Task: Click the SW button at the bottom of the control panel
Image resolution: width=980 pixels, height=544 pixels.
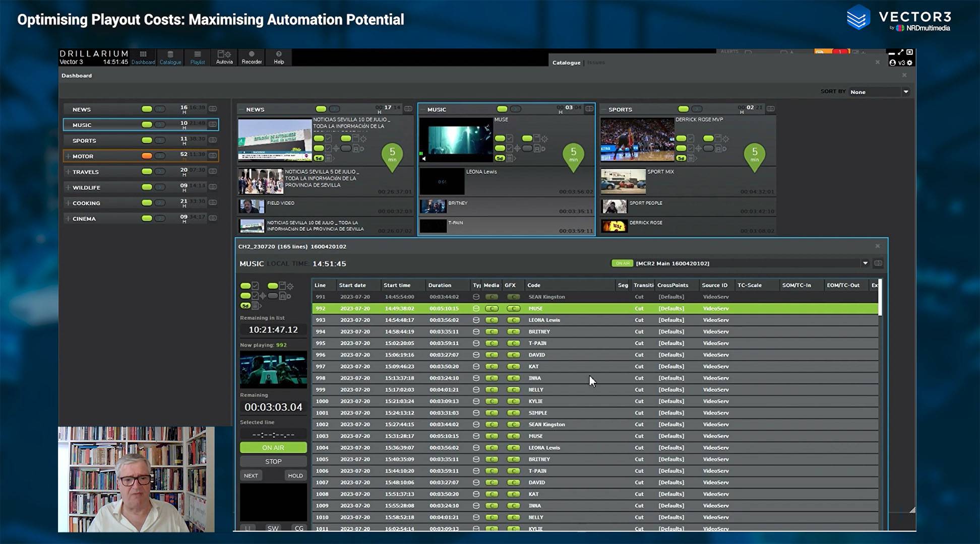Action: point(273,528)
